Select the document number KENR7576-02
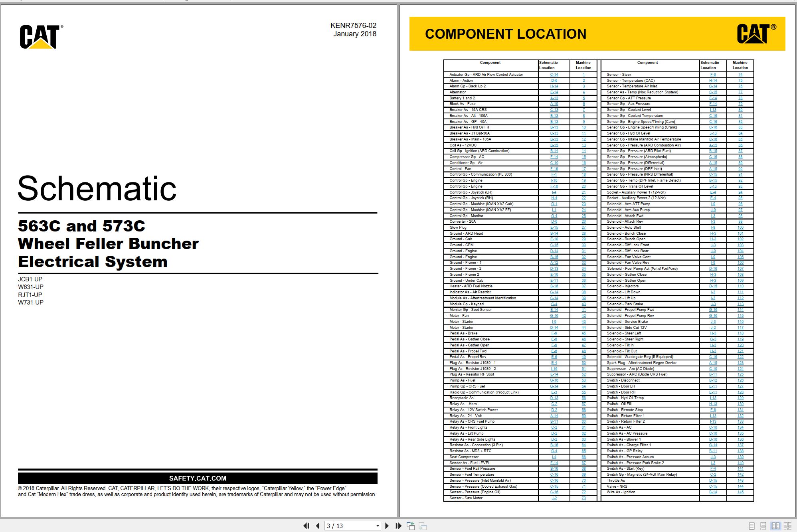797x532 pixels. point(353,26)
